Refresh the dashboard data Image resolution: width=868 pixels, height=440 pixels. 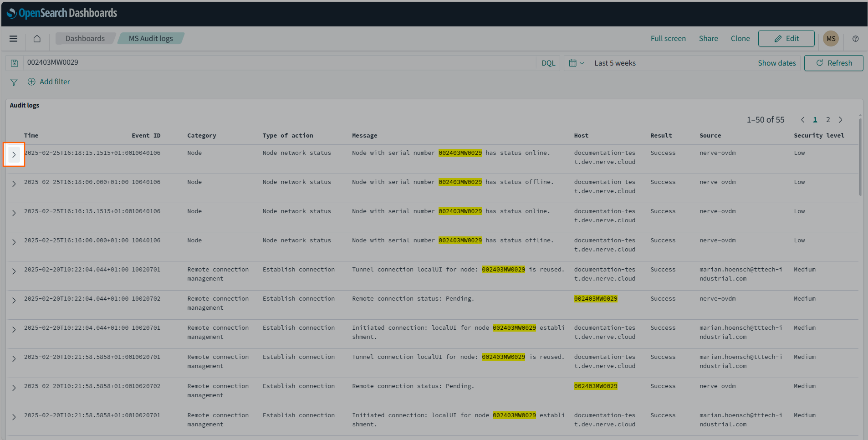[833, 63]
